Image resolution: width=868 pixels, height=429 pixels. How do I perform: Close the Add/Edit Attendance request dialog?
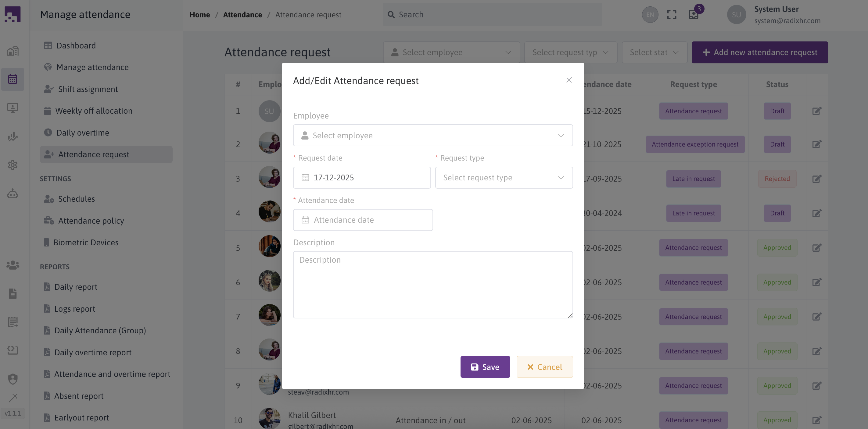tap(569, 80)
